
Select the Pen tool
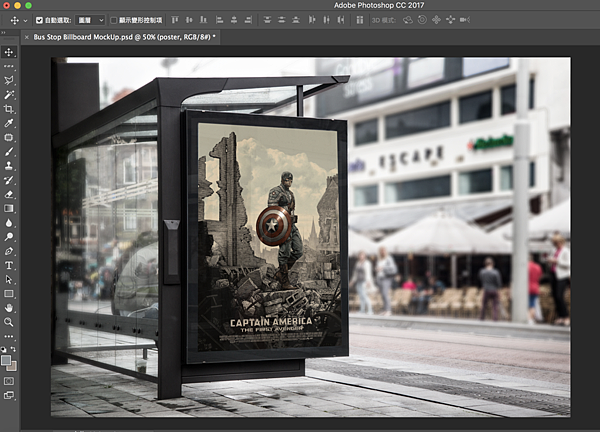(x=9, y=251)
